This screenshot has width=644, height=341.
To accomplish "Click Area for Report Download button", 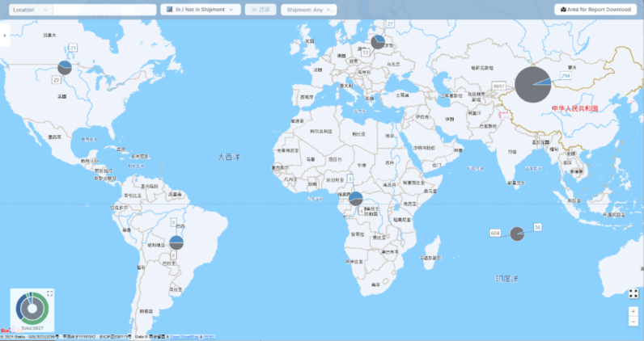I will point(594,9).
